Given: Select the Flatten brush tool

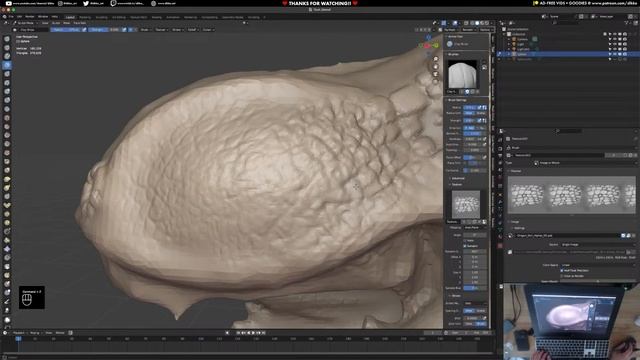Looking at the screenshot, I should [x=7, y=126].
